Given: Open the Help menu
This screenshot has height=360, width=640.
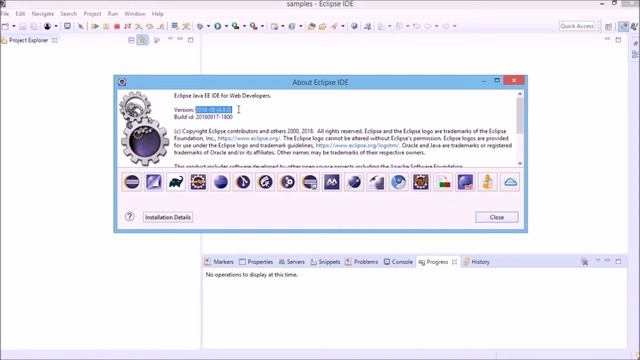Looking at the screenshot, I should 158,14.
